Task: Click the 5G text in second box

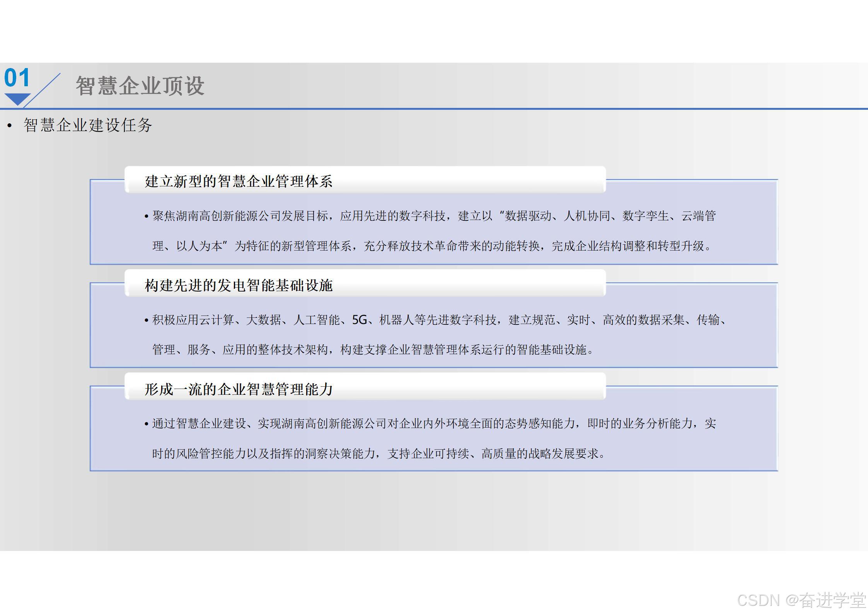Action: tap(359, 320)
